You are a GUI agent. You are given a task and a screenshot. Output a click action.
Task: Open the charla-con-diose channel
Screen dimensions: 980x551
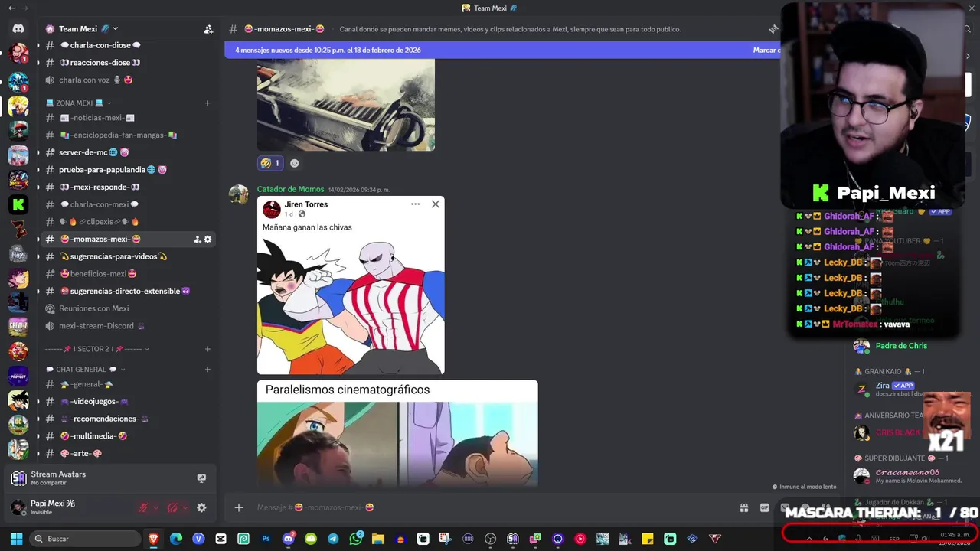point(127,45)
